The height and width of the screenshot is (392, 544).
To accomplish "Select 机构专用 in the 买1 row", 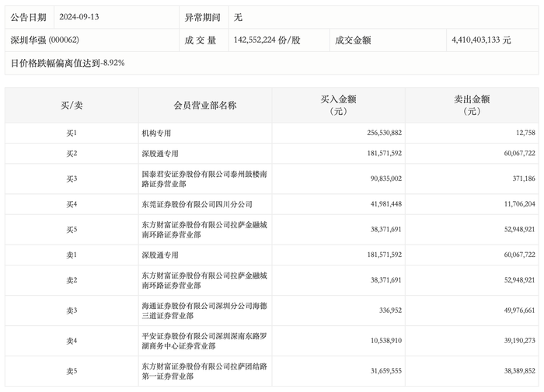I will pos(159,134).
